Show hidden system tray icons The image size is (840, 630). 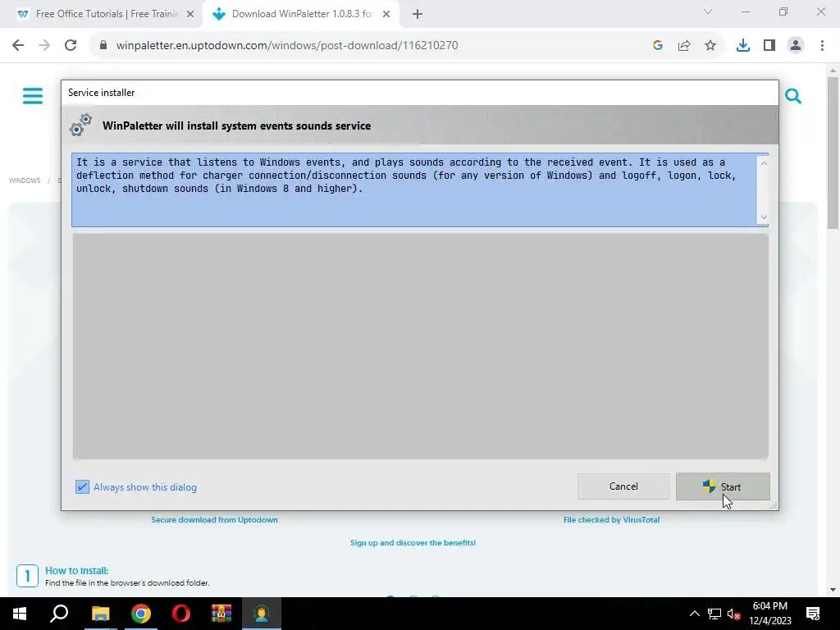click(x=694, y=614)
